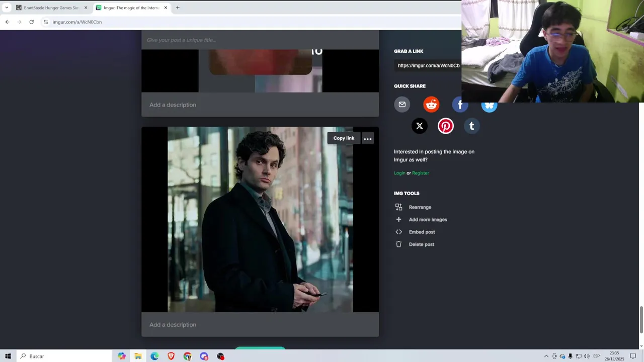Click the Grab a link URL field
Image resolution: width=644 pixels, height=362 pixels.
point(428,65)
